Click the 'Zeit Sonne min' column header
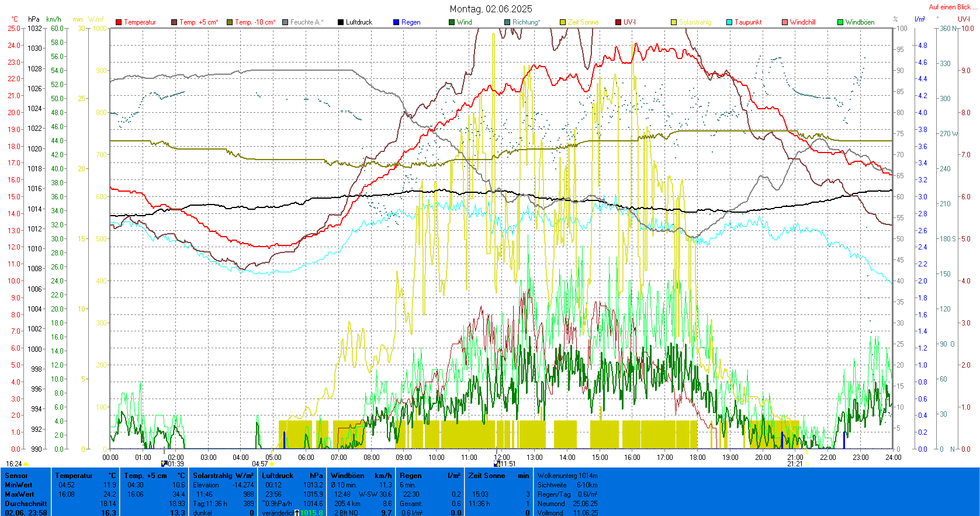Image resolution: width=980 pixels, height=516 pixels. [498, 476]
